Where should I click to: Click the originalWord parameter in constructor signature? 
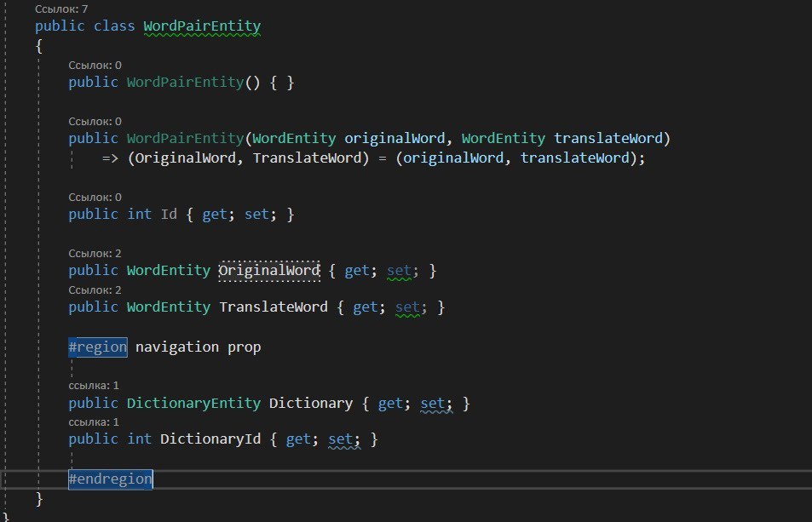point(394,139)
